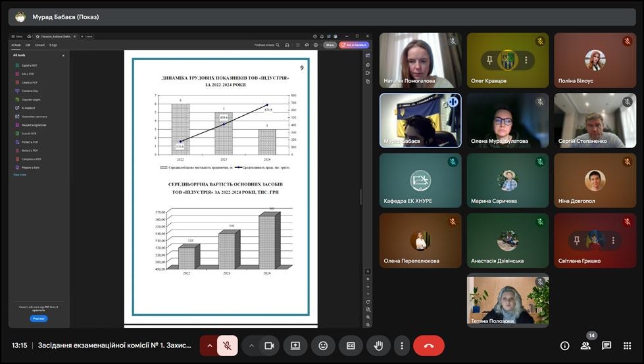
Task: Show the participants list
Action: point(585,346)
